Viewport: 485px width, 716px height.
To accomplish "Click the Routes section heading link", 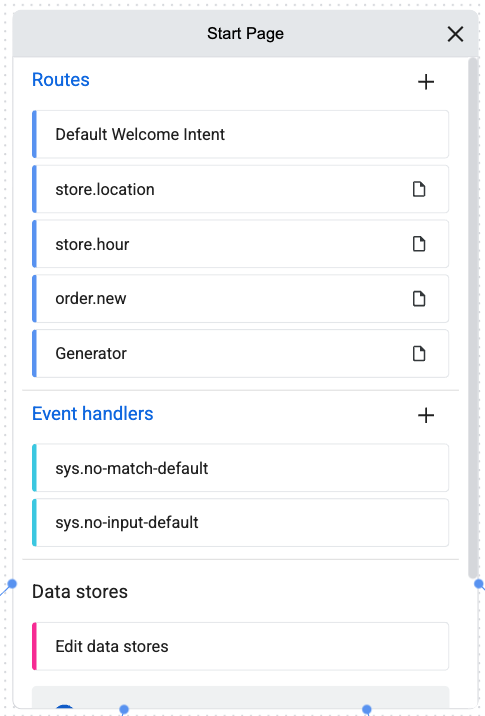I will tap(61, 80).
